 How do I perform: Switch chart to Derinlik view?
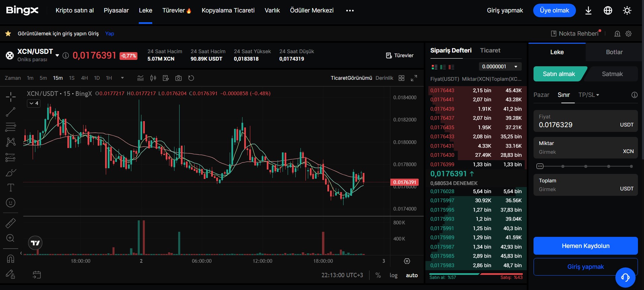point(384,78)
